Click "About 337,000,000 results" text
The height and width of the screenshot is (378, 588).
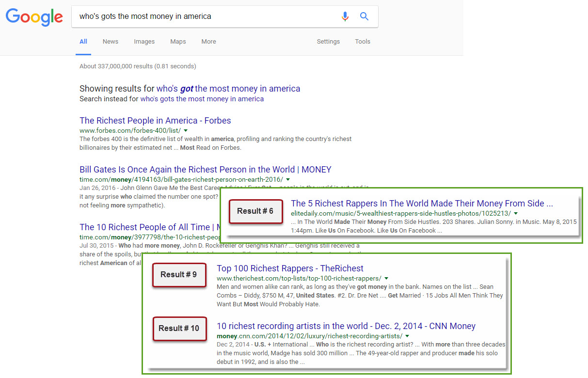(138, 66)
